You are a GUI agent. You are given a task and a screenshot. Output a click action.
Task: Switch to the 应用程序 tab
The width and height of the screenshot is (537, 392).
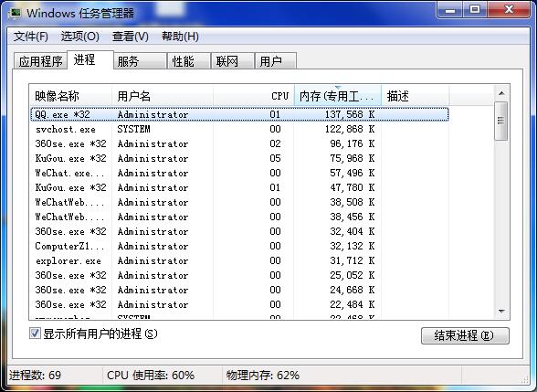[x=40, y=61]
